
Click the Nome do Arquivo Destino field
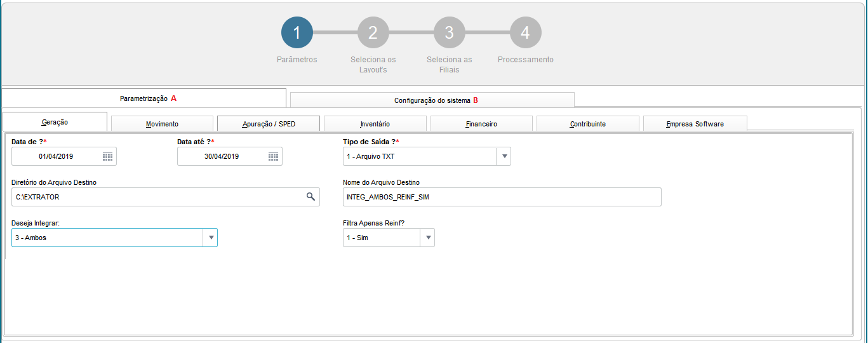pos(502,197)
